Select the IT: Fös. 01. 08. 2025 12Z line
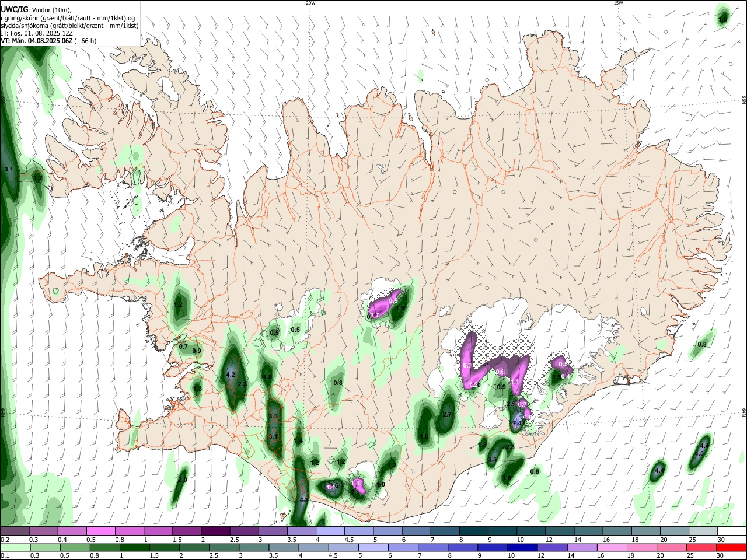The image size is (747, 560). (x=37, y=33)
